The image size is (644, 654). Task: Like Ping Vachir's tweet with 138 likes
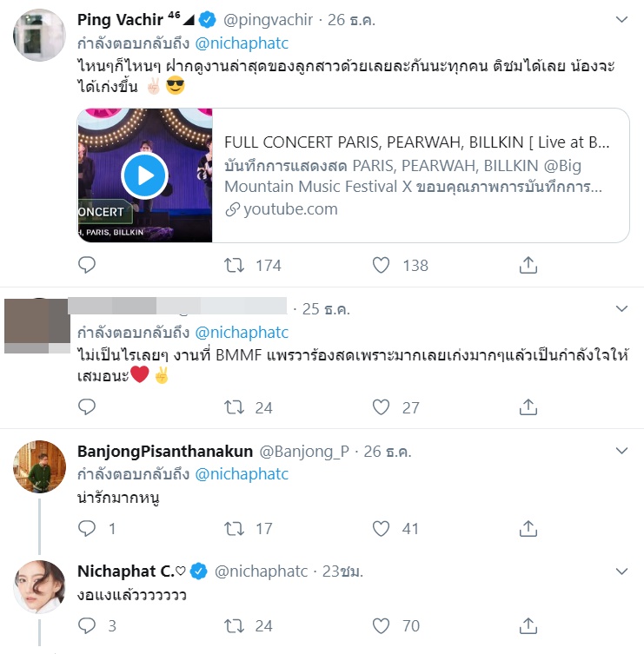(381, 265)
